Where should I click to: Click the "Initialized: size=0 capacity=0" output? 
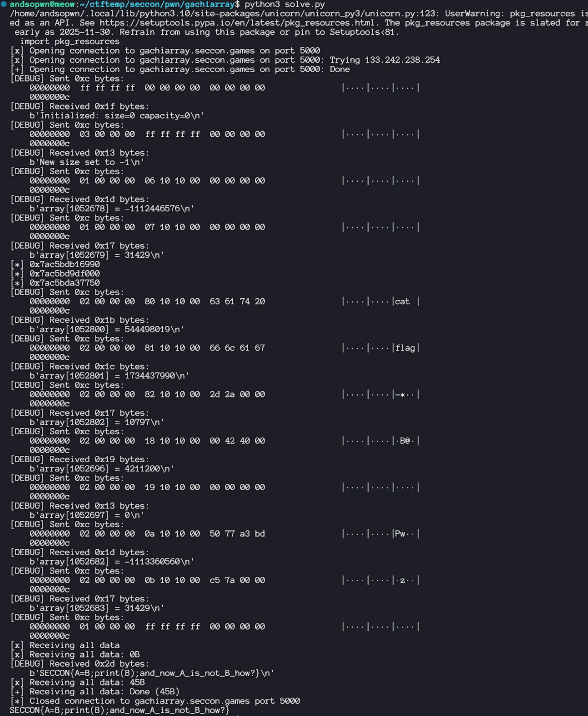pyautogui.click(x=116, y=116)
